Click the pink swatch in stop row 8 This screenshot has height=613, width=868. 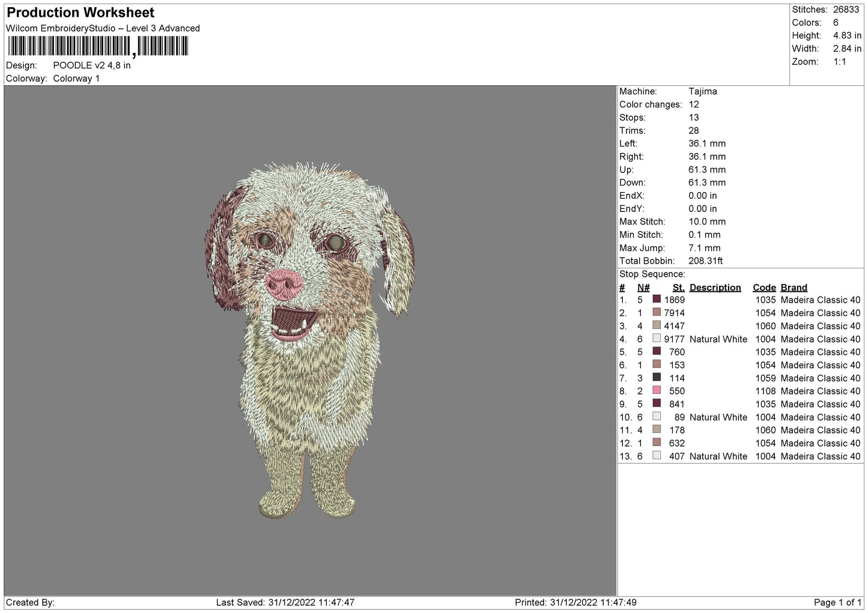657,390
